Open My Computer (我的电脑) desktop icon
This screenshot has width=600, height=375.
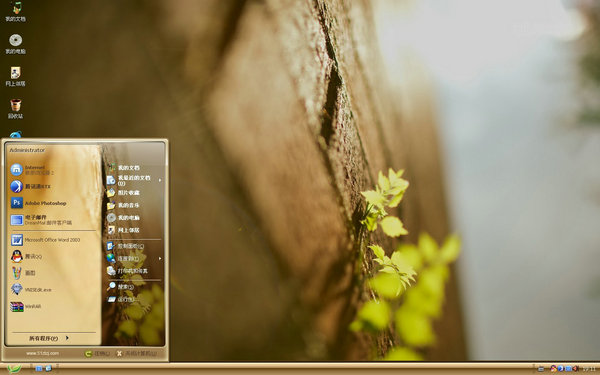pyautogui.click(x=16, y=44)
